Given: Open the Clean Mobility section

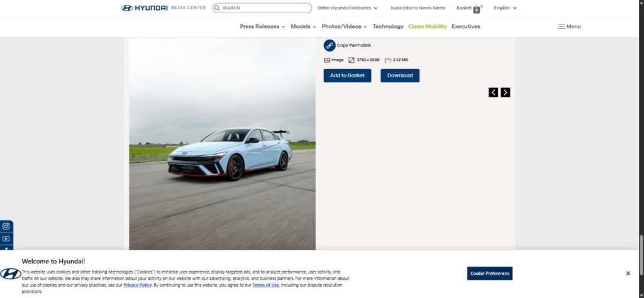Looking at the screenshot, I should (427, 26).
